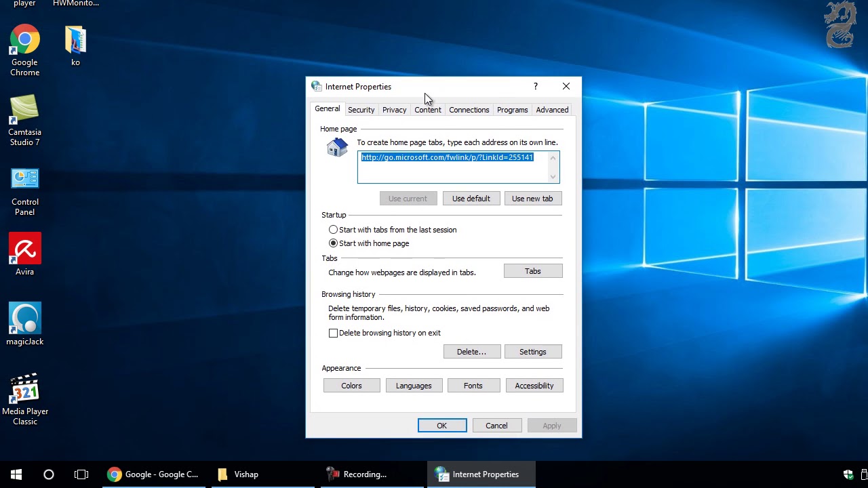Screen dimensions: 868x488
Task: Enable Delete browsing history on exit
Action: (x=333, y=333)
